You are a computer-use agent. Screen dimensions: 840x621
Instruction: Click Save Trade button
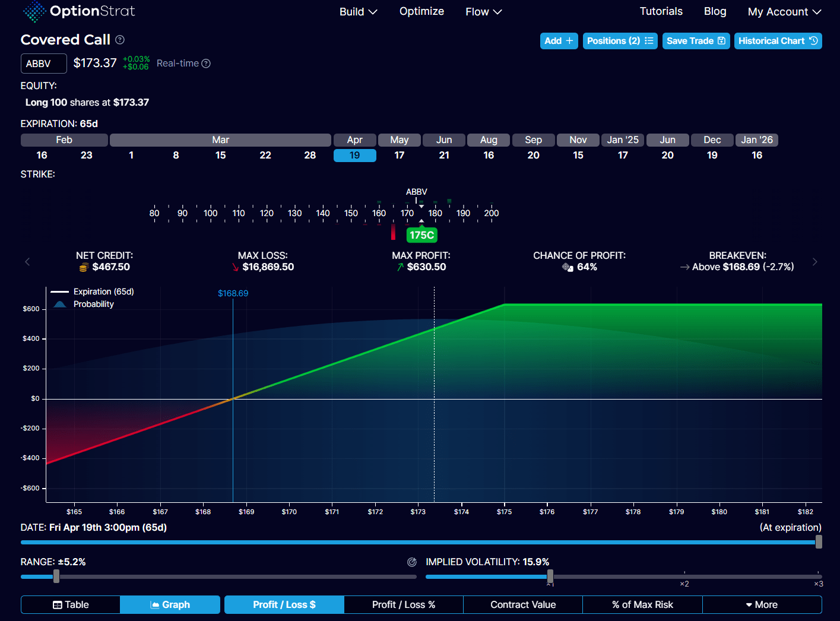click(696, 41)
